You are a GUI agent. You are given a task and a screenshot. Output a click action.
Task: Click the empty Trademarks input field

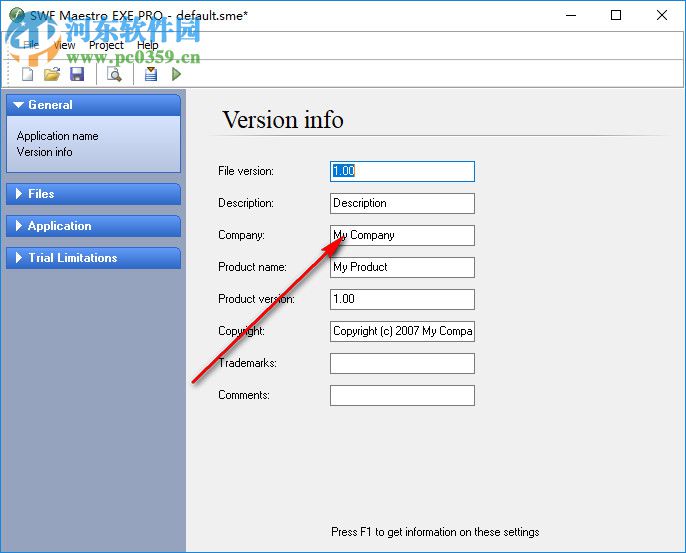click(402, 363)
